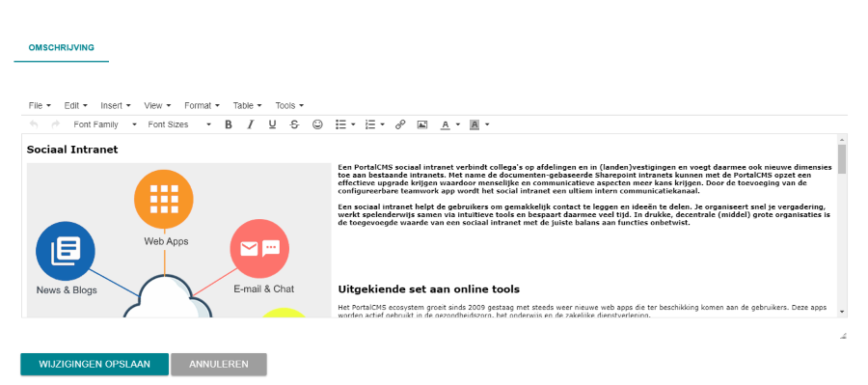Open the Insert menu
The image size is (868, 385).
(116, 105)
